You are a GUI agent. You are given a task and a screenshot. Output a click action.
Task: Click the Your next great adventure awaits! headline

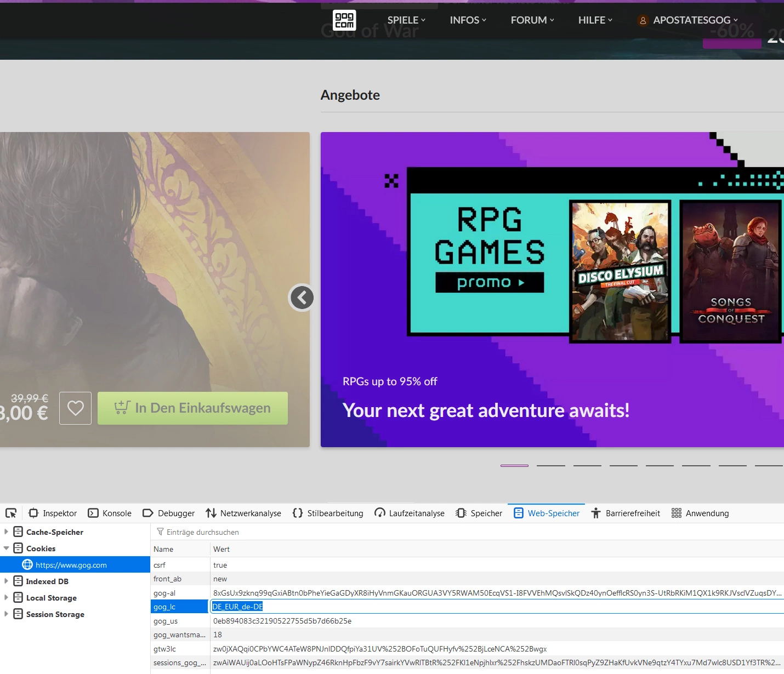click(486, 410)
